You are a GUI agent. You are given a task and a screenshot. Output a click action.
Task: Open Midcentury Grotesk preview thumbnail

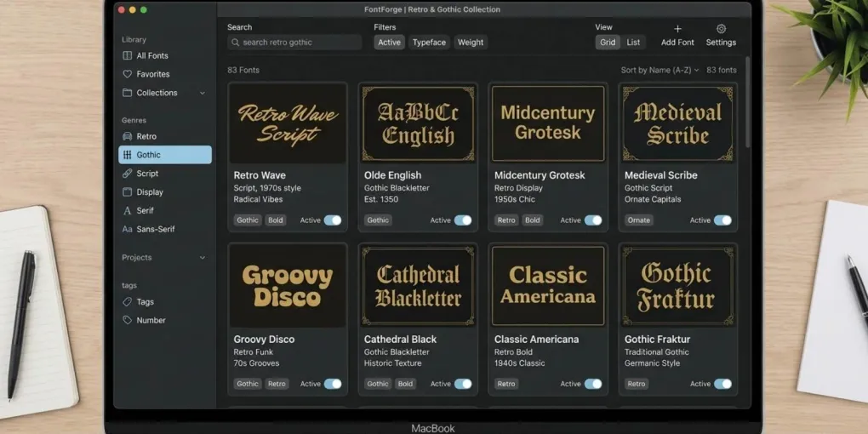tap(548, 123)
